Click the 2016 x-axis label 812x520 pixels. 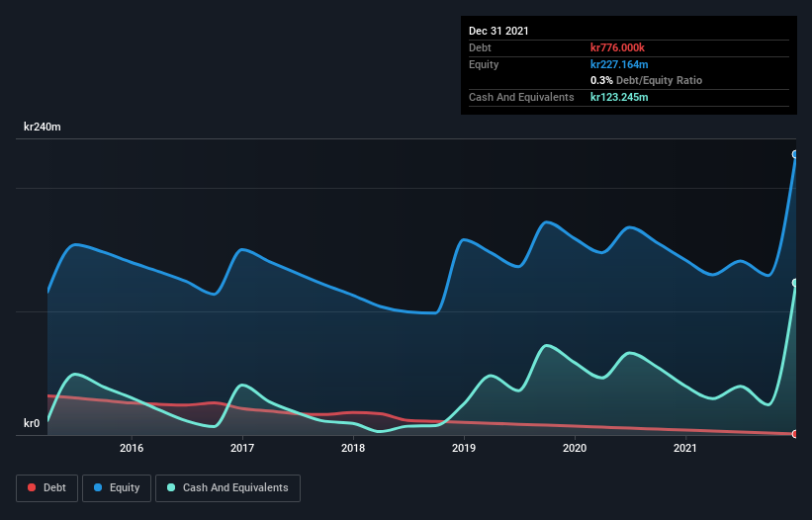click(132, 448)
